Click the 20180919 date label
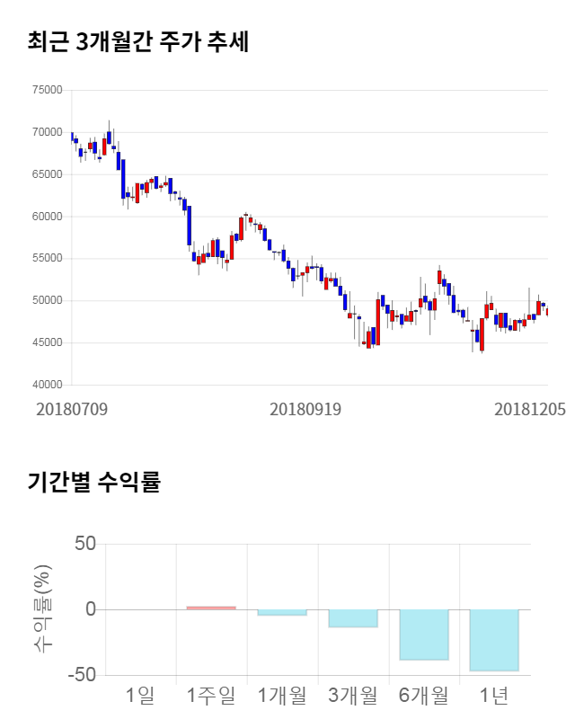The image size is (575, 728). 305,409
